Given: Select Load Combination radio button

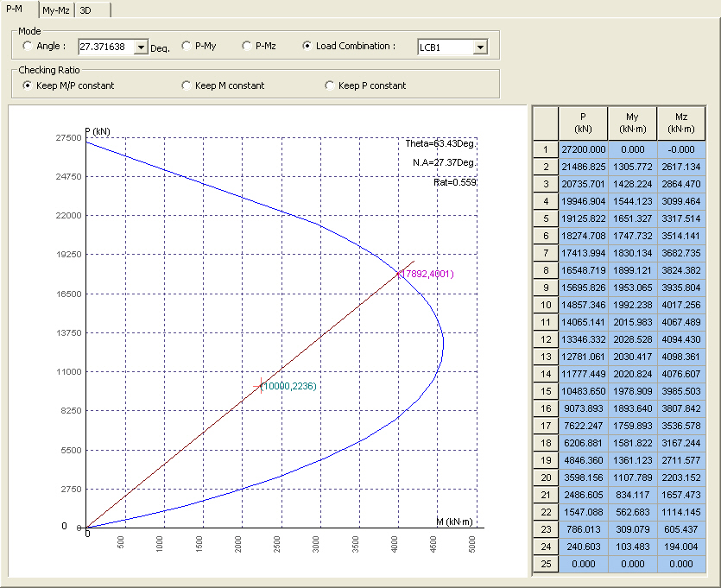Looking at the screenshot, I should click(307, 46).
